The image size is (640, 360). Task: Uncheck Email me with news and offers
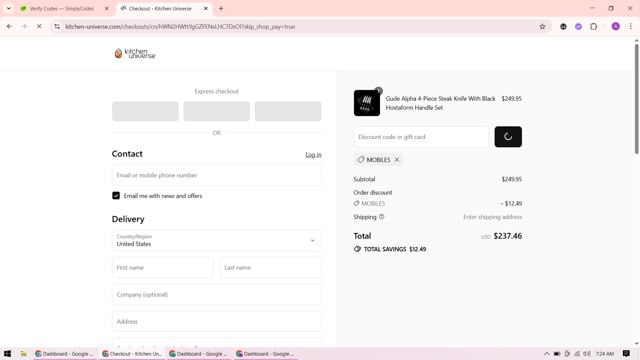point(116,196)
